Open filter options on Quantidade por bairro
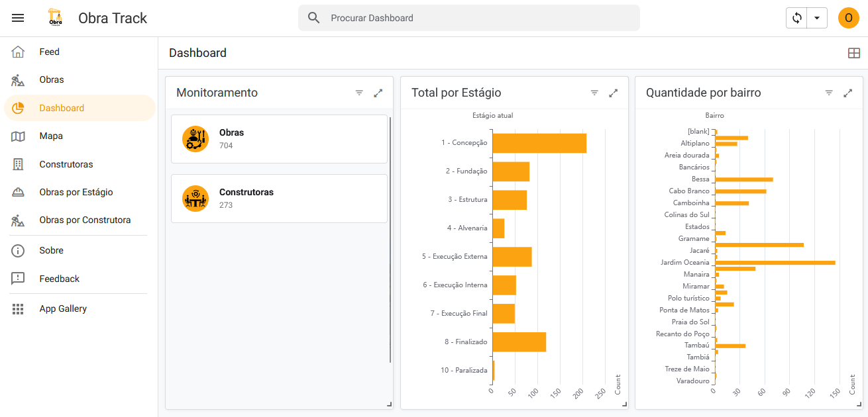 tap(828, 93)
